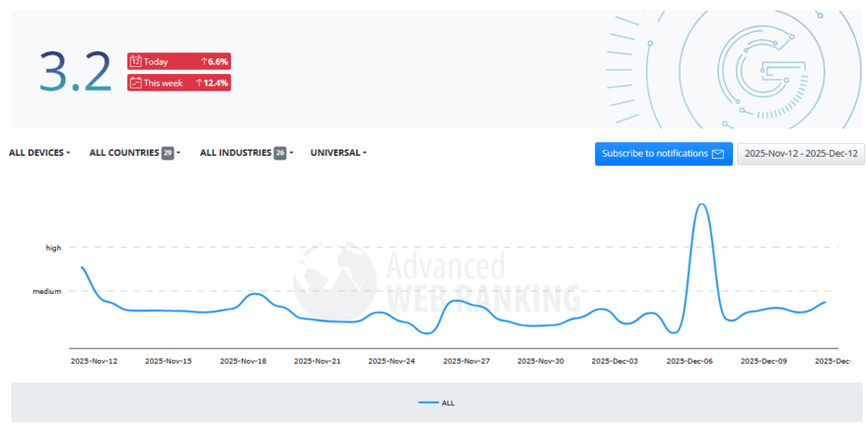Click the 26 industries count badge
This screenshot has width=868, height=429.
click(280, 153)
